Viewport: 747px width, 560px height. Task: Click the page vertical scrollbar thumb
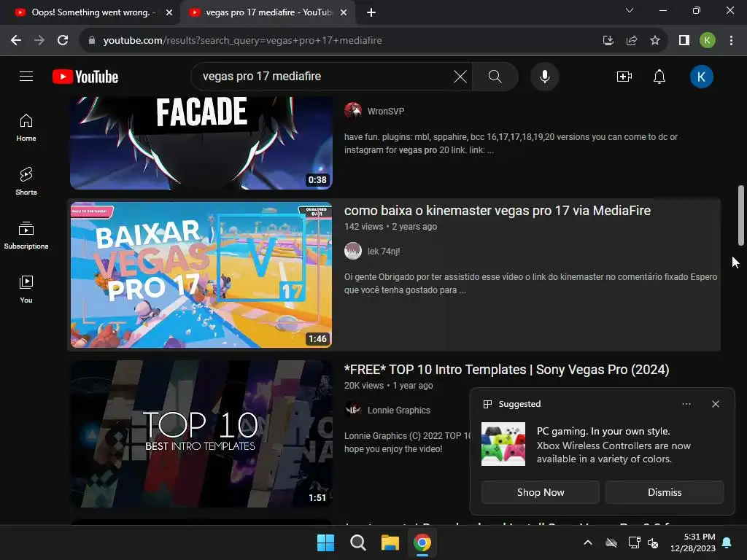coord(741,215)
